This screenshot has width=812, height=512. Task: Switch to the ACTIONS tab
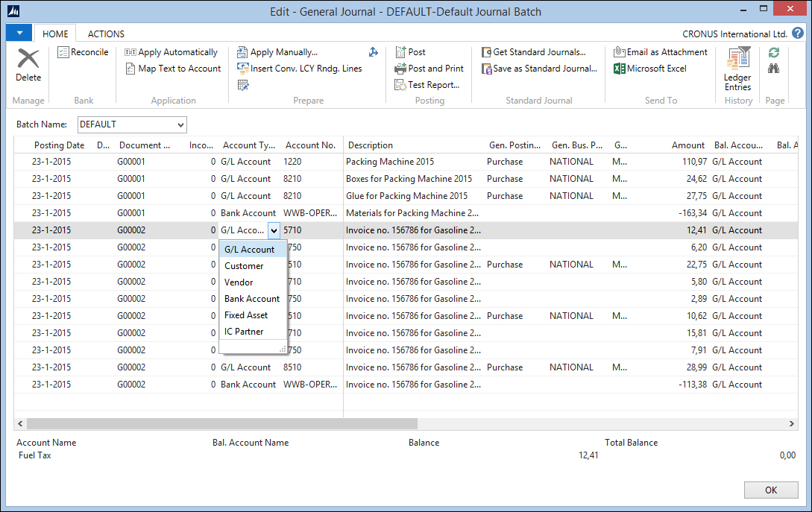(x=105, y=33)
